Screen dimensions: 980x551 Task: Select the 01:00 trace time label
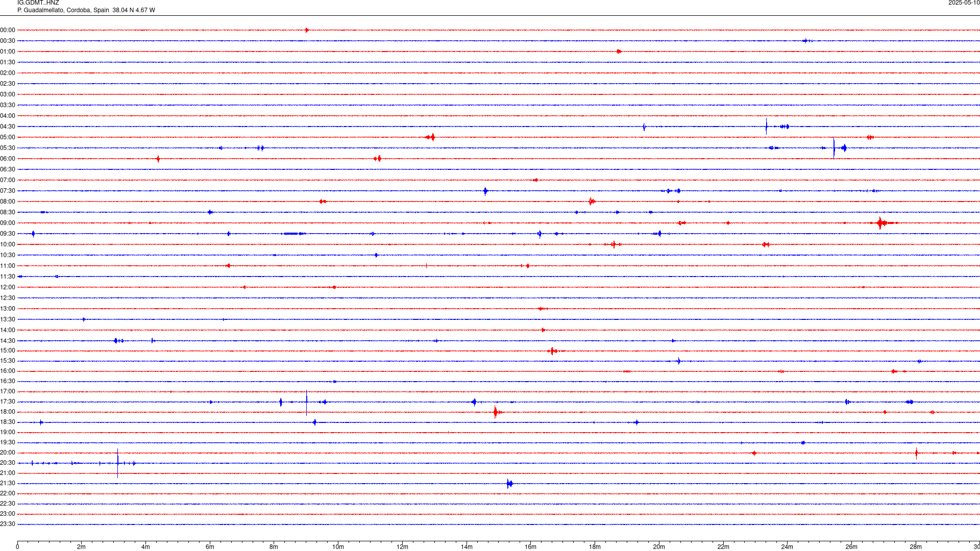point(8,52)
